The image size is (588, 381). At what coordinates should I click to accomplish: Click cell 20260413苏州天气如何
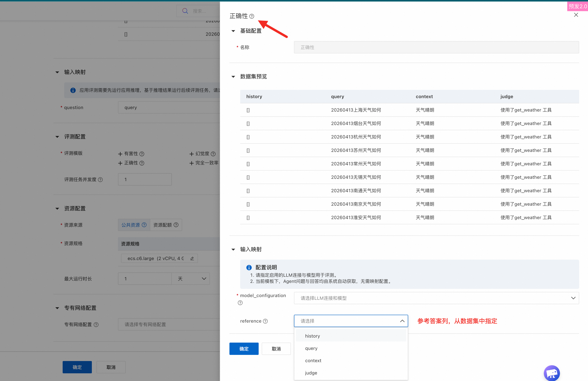click(356, 150)
